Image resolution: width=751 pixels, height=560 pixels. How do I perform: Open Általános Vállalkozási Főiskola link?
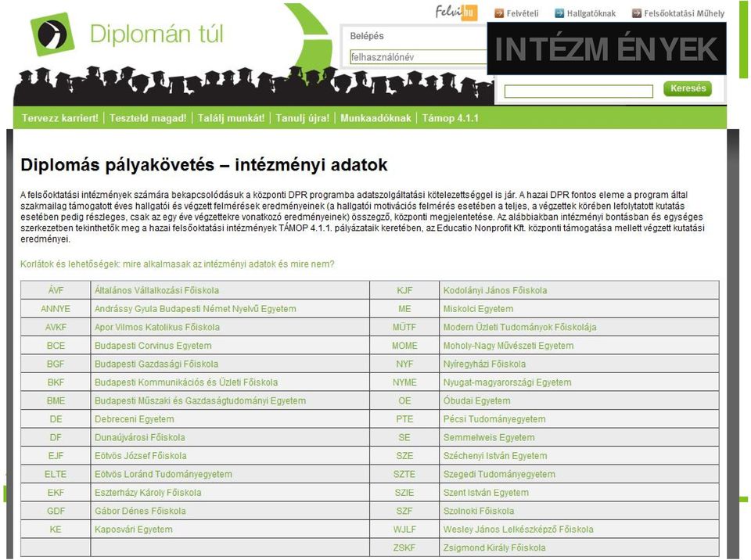[x=156, y=290]
